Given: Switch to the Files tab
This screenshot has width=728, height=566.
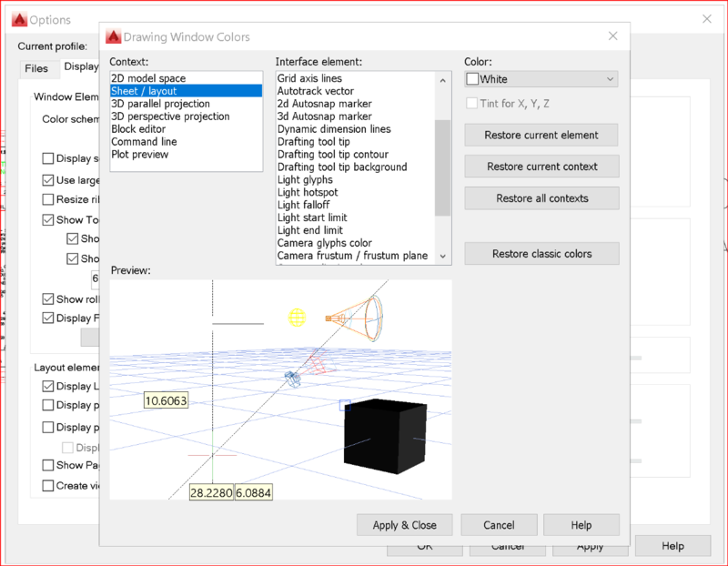Looking at the screenshot, I should [36, 68].
